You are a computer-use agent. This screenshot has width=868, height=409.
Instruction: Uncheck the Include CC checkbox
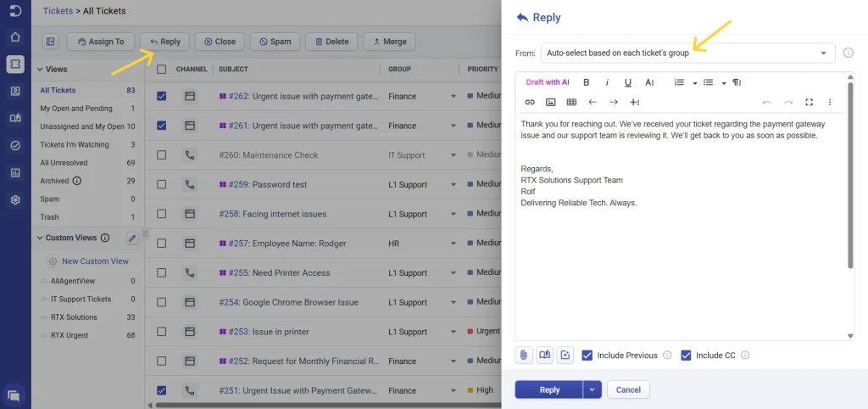point(687,356)
